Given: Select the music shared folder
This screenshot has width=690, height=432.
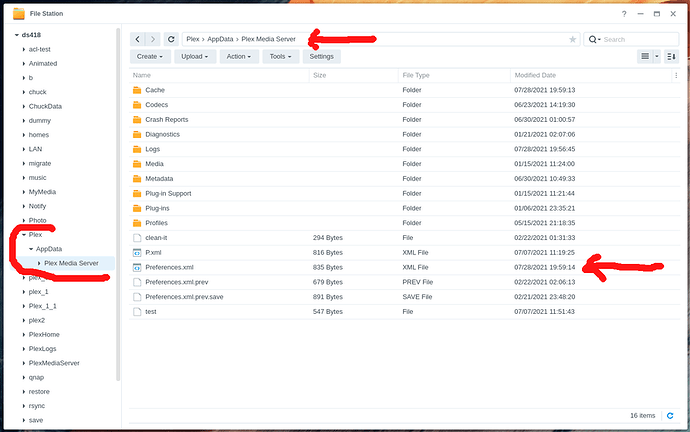Looking at the screenshot, I should coord(37,178).
